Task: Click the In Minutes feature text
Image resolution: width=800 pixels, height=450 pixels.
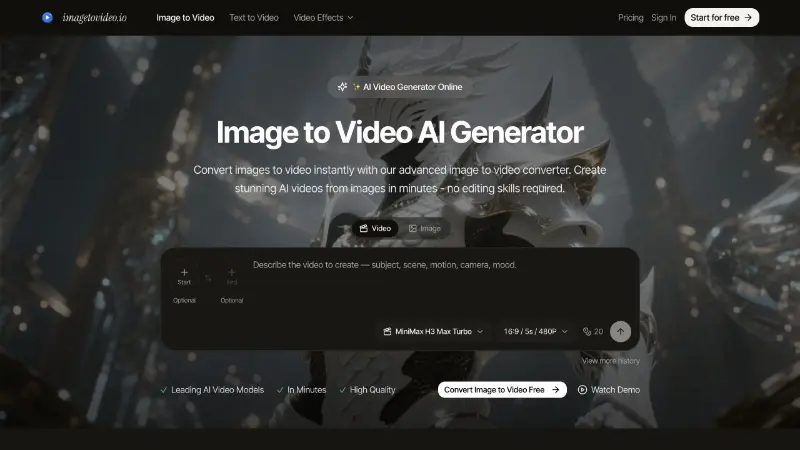Action: pyautogui.click(x=307, y=390)
